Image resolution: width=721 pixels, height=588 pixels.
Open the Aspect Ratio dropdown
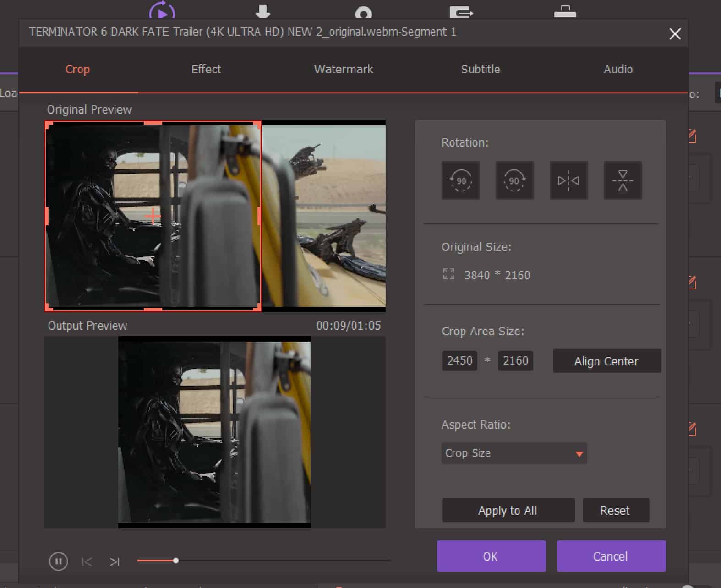(x=514, y=453)
